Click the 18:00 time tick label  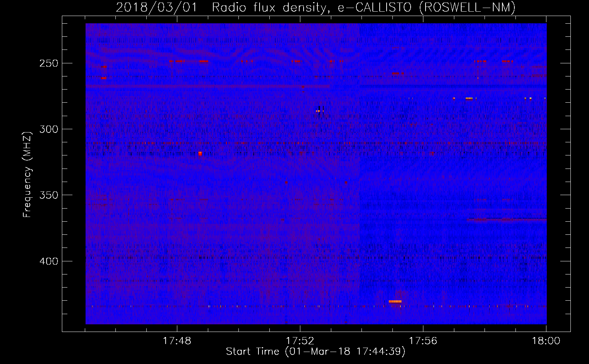pos(546,341)
